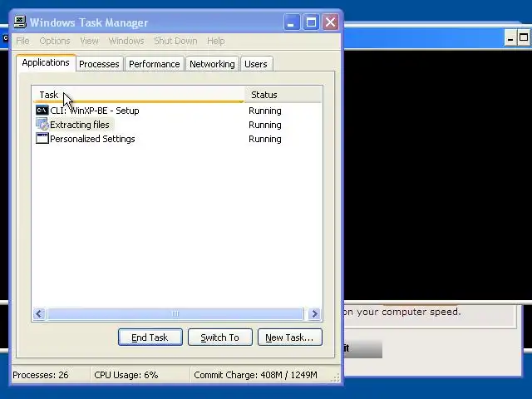Screen dimensions: 532x399
Task: Open the Help menu
Action: 216,41
